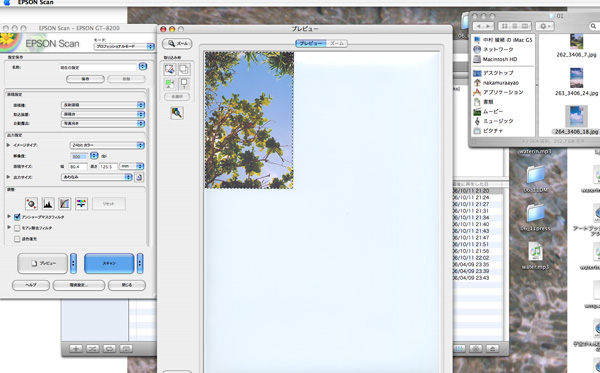Click the width 80.4 input field
The image size is (600, 373).
click(x=78, y=167)
